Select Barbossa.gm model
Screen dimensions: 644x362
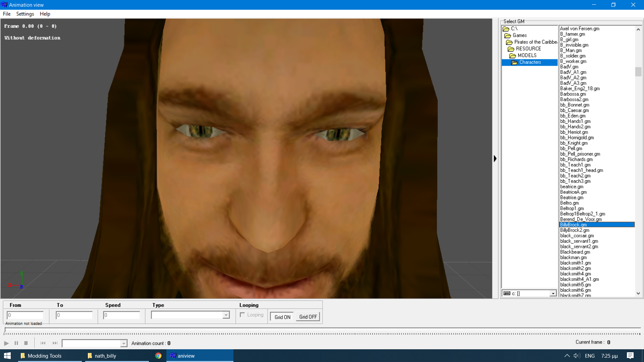(x=573, y=94)
